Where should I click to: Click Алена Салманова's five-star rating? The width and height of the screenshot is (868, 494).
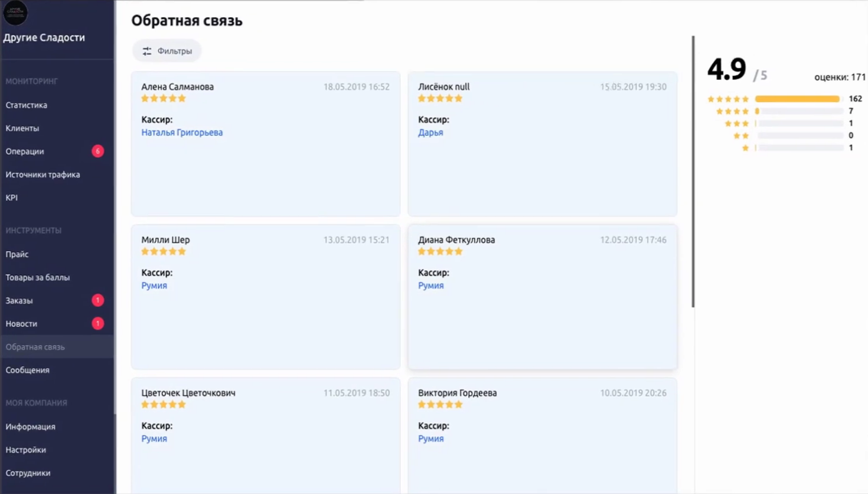pos(164,99)
